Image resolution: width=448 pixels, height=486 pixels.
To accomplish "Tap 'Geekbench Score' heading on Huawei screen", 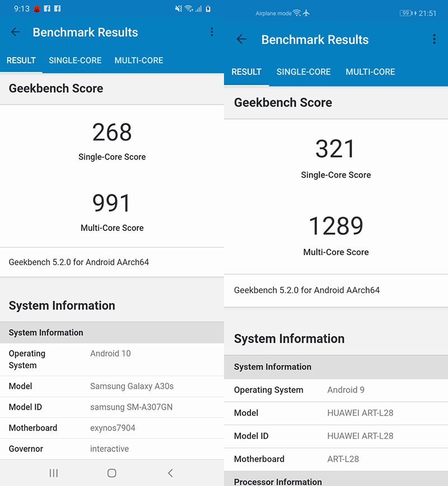I will (x=283, y=103).
